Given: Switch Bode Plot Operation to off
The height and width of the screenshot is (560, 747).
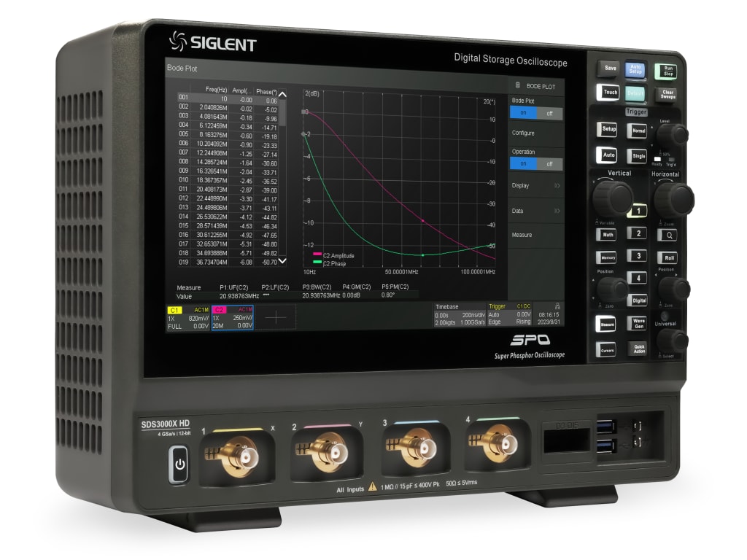Looking at the screenshot, I should (x=550, y=163).
